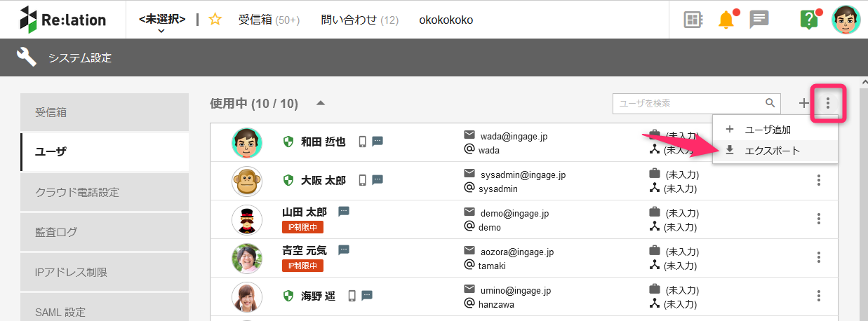Click the Re:lation logo

63,20
